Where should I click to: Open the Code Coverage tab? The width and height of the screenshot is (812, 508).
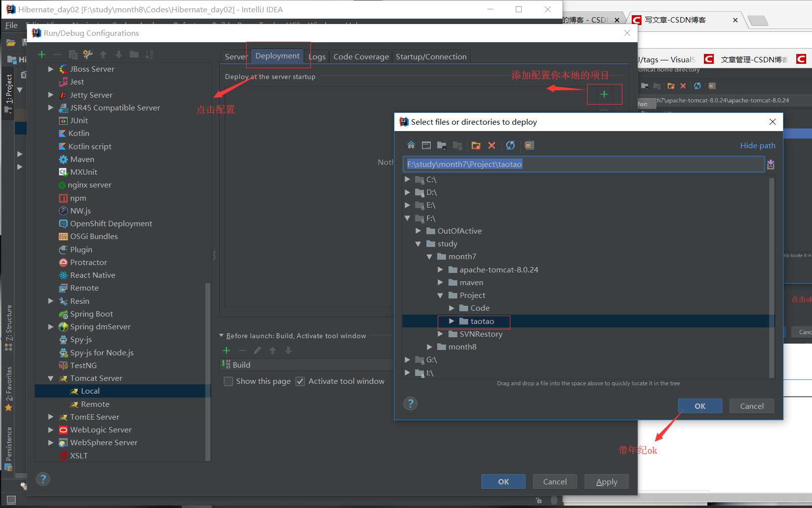(361, 57)
